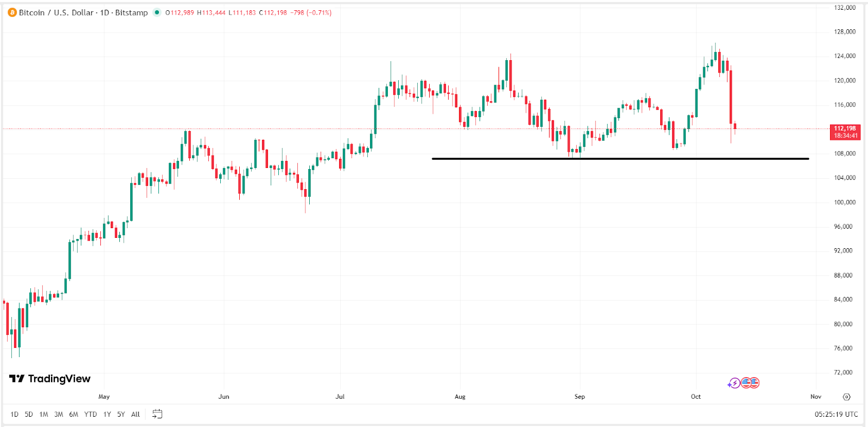
Task: Click the right US flag economic event icon
Action: [755, 383]
